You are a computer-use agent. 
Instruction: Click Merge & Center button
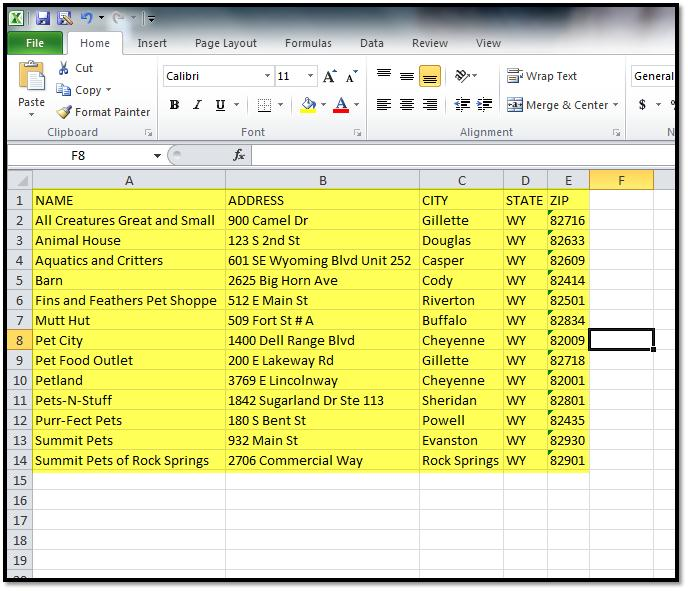558,105
